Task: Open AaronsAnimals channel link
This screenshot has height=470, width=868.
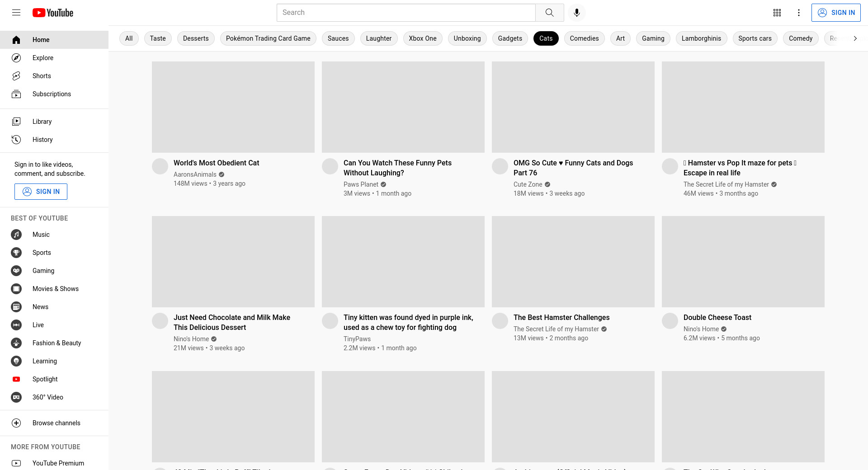Action: click(195, 174)
